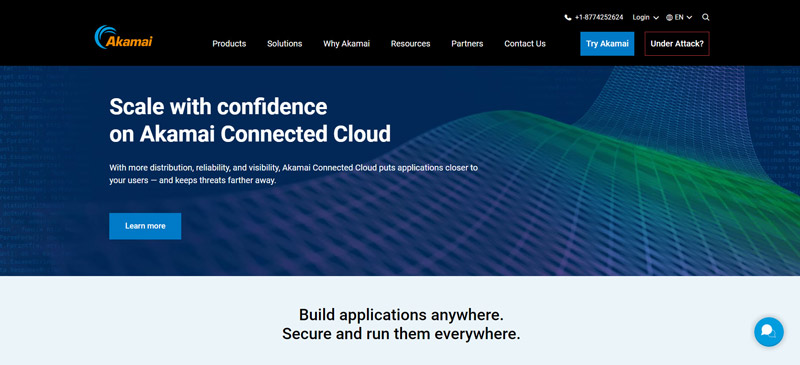
Task: Open the Products menu
Action: [x=229, y=44]
